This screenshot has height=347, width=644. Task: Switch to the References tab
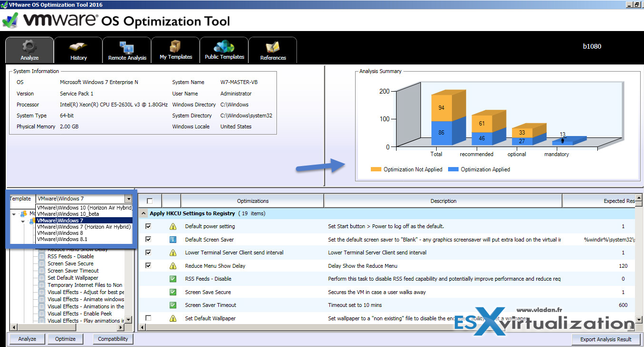tap(273, 50)
